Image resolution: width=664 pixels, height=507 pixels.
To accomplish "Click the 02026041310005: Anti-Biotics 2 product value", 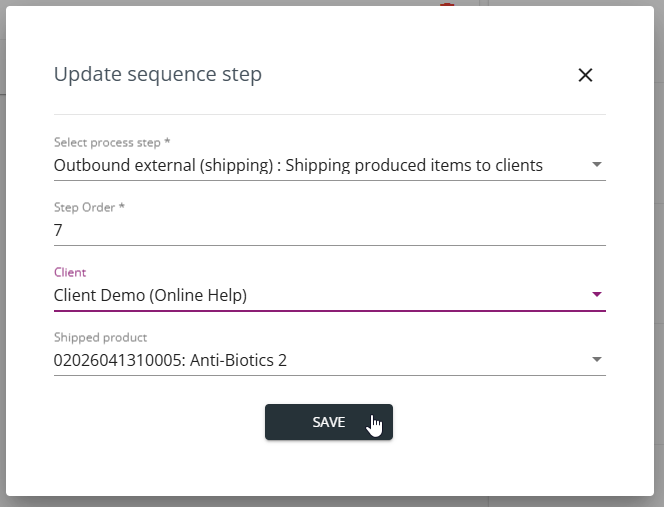I will [x=170, y=360].
